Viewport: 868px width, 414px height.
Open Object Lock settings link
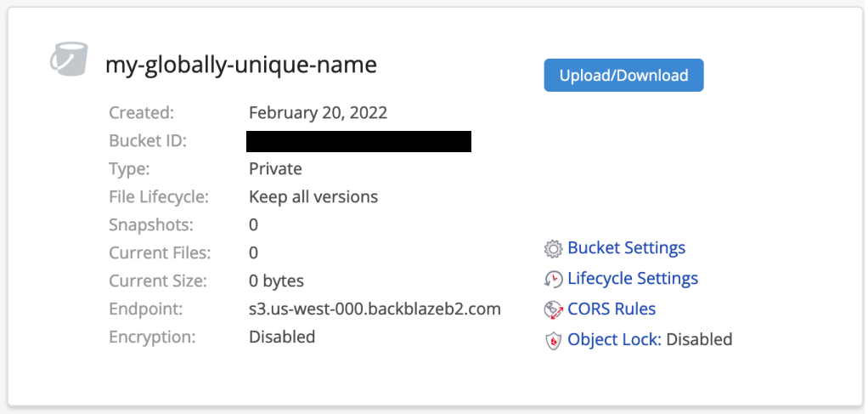614,339
